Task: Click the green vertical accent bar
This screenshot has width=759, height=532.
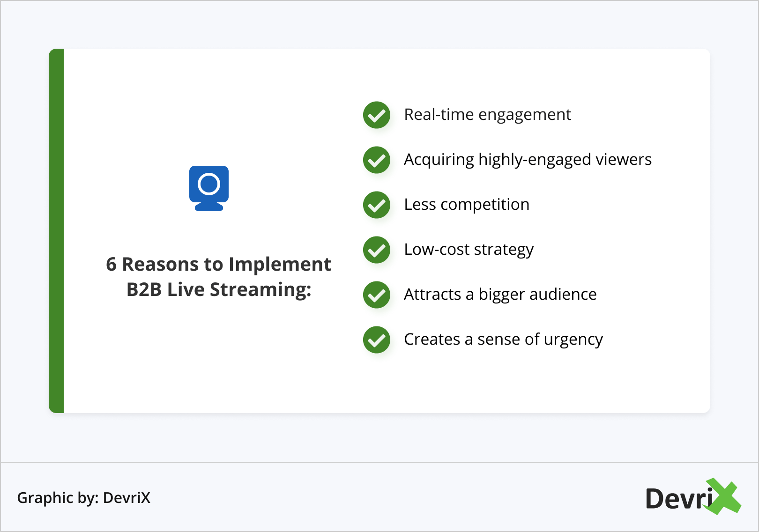Action: coord(56,230)
